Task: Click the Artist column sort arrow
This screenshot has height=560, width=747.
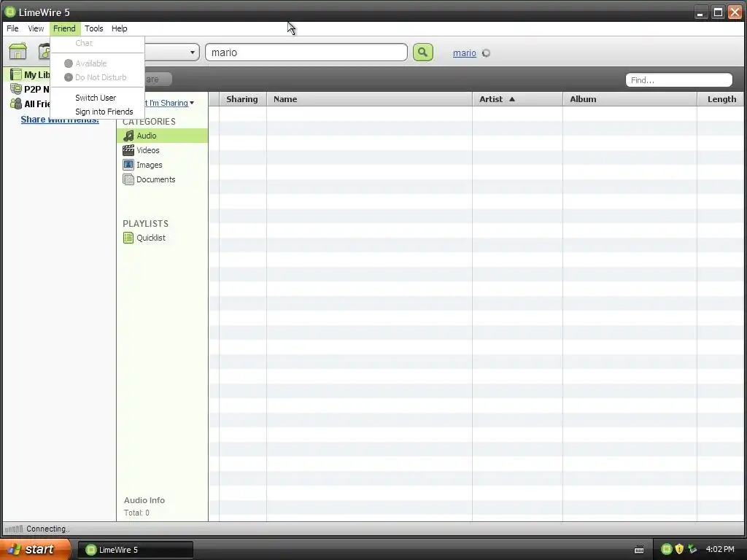Action: [x=512, y=99]
